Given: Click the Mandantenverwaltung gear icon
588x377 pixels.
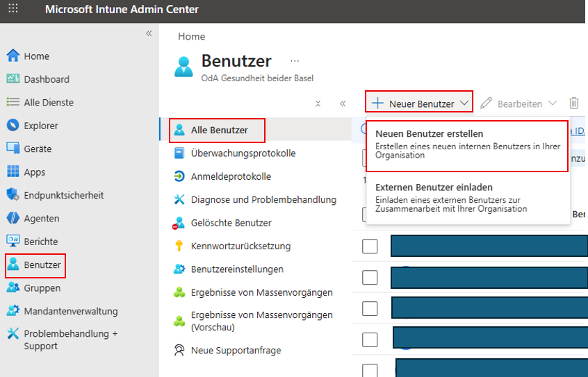Looking at the screenshot, I should pos(13,310).
